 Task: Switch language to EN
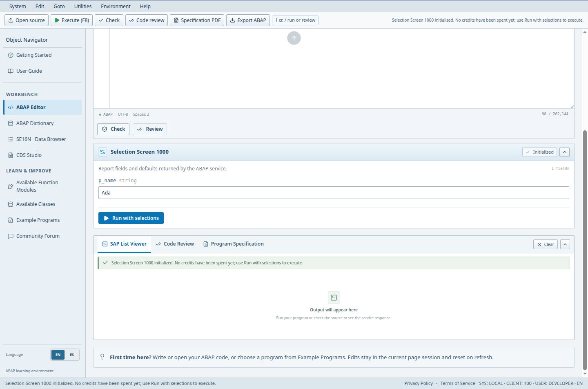point(58,355)
